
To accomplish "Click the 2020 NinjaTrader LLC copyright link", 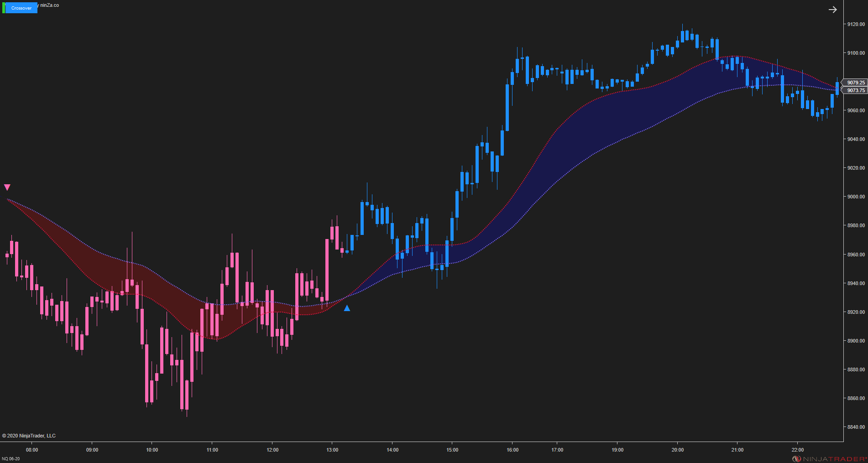I will pos(28,436).
